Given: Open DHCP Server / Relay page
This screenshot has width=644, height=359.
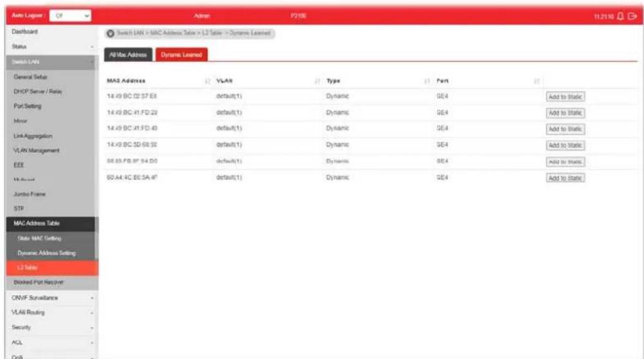Looking at the screenshot, I should (37, 91).
